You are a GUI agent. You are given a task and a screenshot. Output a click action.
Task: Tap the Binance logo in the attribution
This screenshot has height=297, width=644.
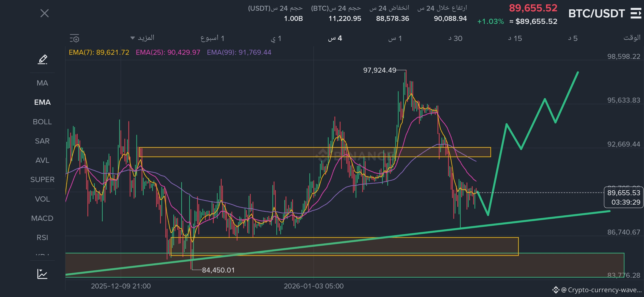556,290
